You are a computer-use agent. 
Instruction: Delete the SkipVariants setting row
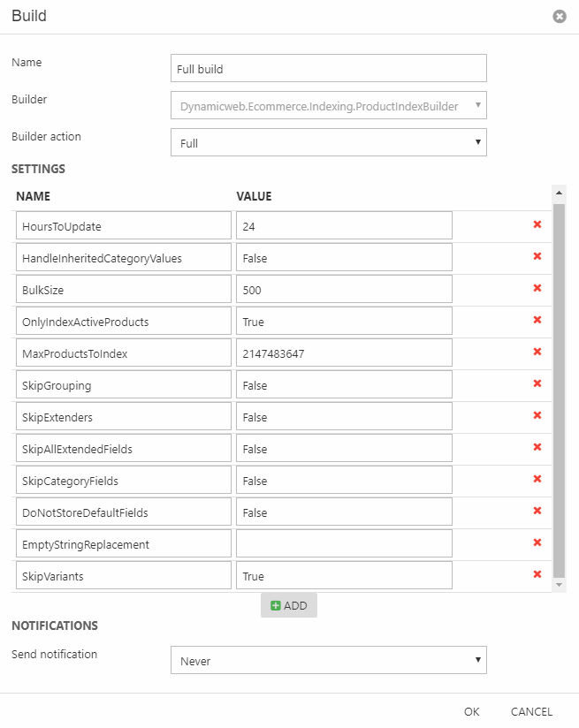coord(537,575)
